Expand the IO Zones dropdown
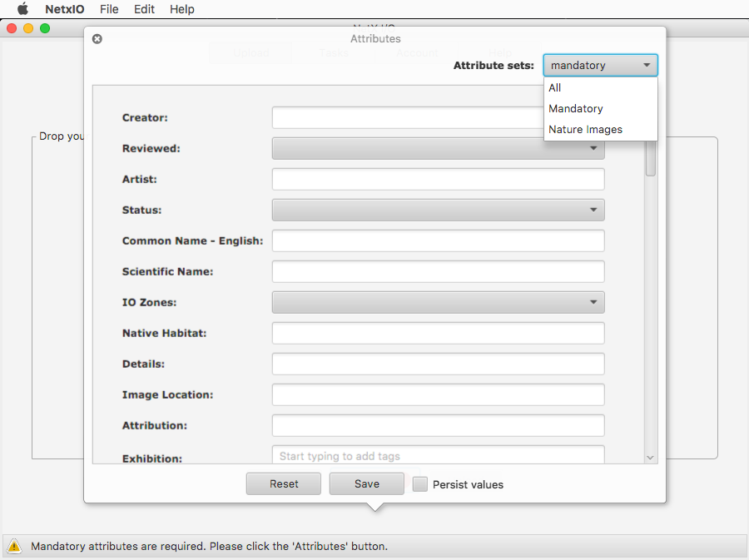This screenshot has width=749, height=560. (x=438, y=302)
